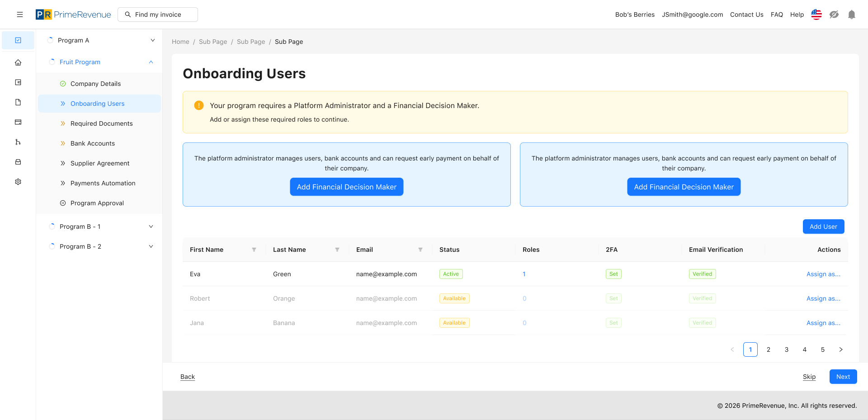Screen dimensions: 868x420
Task: Click the Skip link
Action: point(809,377)
